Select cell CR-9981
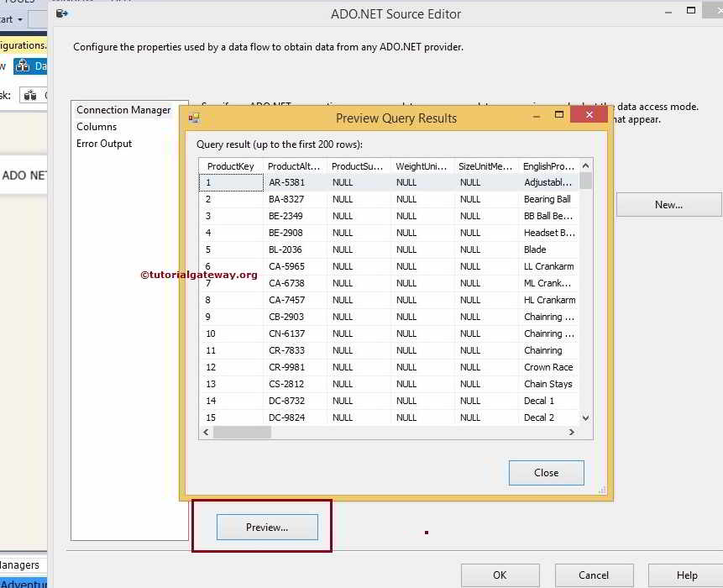Screen dimensions: 723x588 point(295,367)
